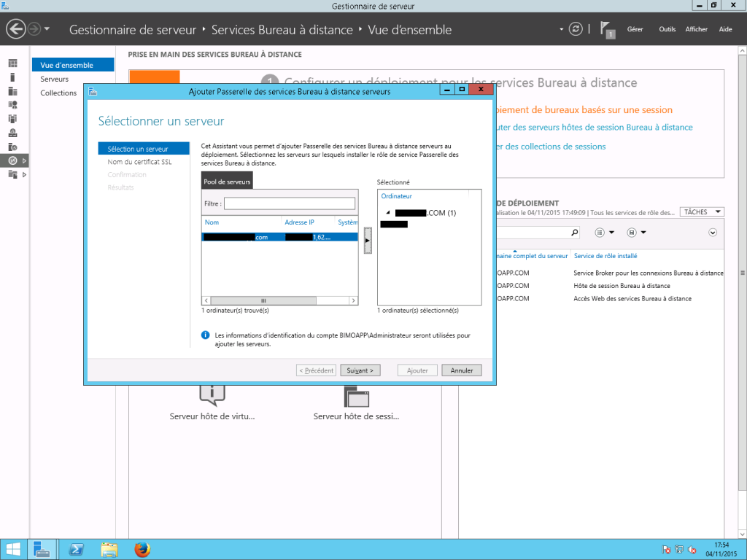
Task: Click the Suivant button in the wizard
Action: 360,370
